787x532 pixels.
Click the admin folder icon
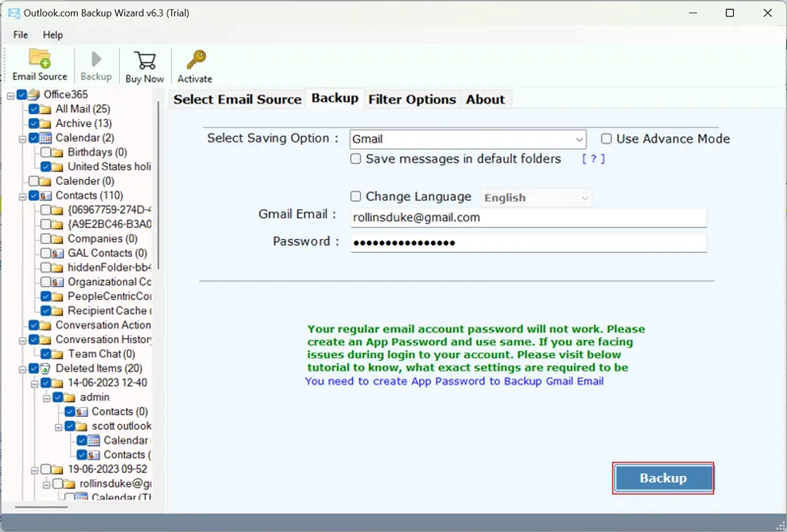[70, 397]
